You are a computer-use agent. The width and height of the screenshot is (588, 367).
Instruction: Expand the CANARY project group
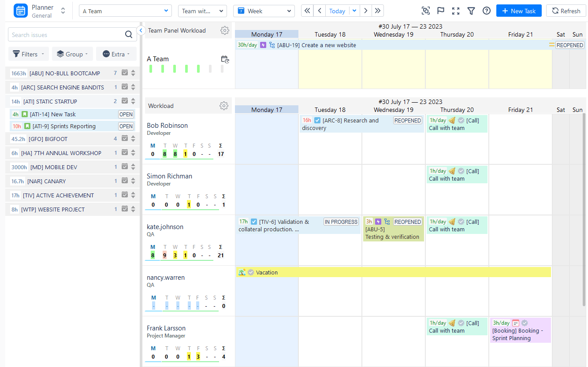point(133,181)
